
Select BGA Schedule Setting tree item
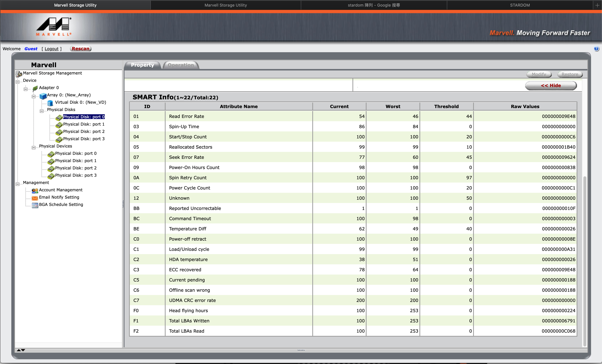61,204
